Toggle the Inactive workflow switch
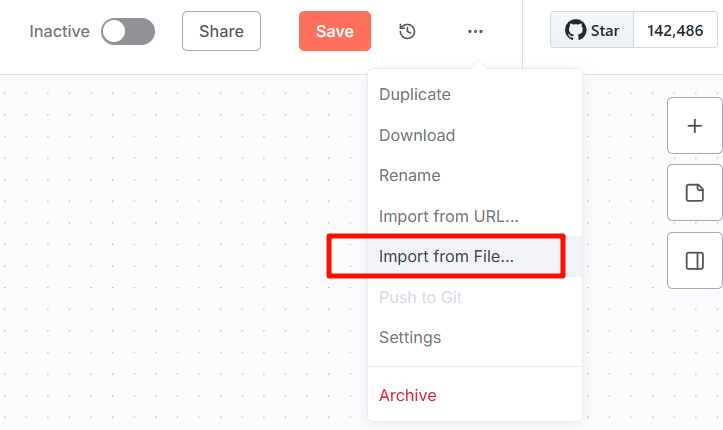The height and width of the screenshot is (430, 723). [x=128, y=31]
